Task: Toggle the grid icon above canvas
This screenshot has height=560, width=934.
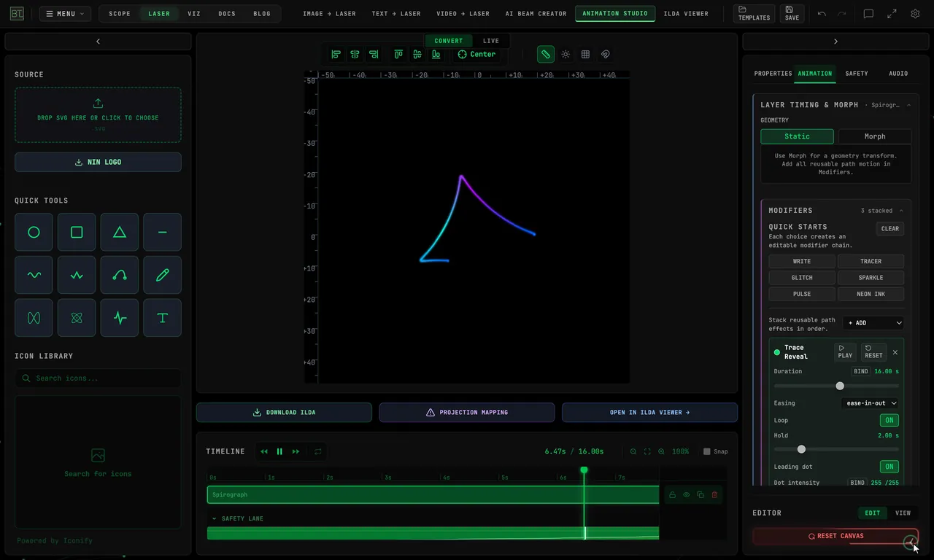Action: 585,54
